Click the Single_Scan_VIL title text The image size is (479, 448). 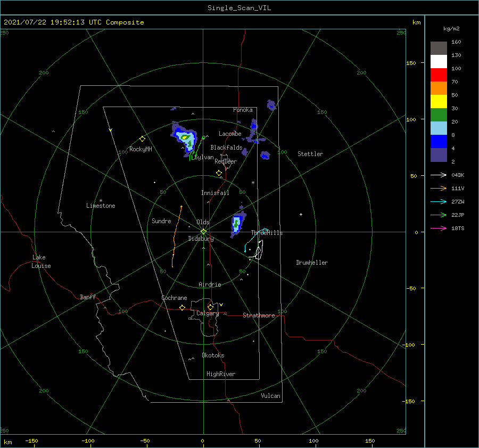pos(239,8)
